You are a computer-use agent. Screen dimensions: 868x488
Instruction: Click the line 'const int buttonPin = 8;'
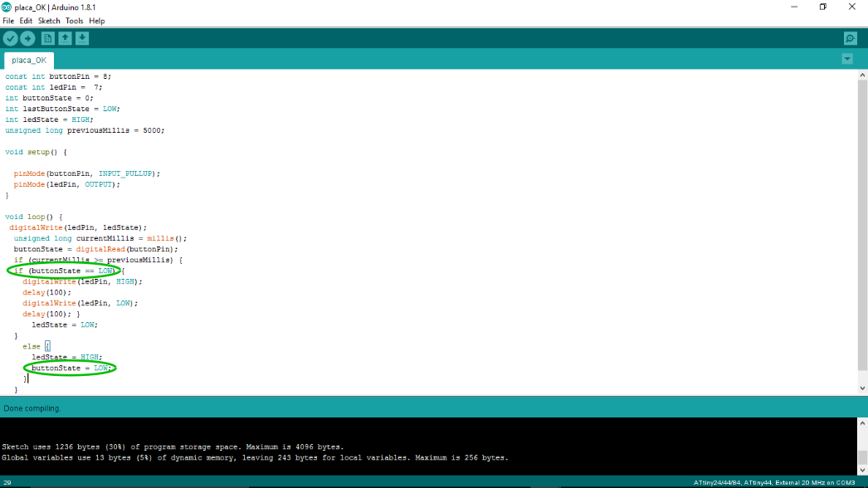point(58,76)
